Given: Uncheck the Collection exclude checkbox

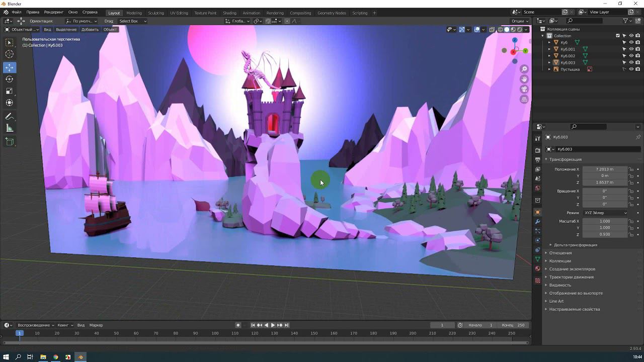Looking at the screenshot, I should [618, 36].
